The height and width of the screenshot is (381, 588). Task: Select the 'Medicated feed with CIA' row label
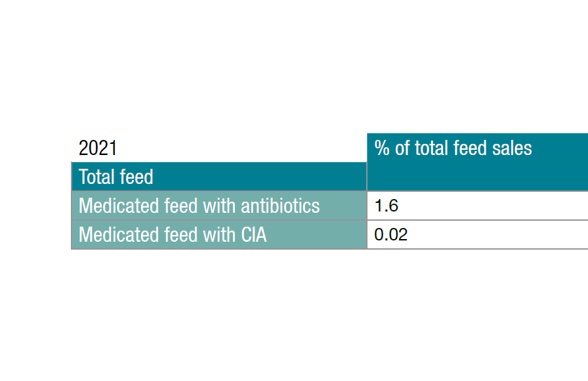173,235
